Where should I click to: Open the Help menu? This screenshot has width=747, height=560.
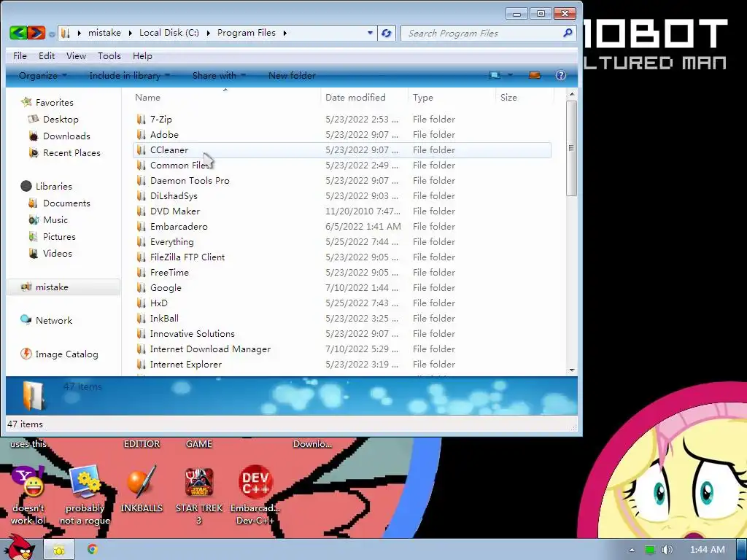pyautogui.click(x=142, y=56)
